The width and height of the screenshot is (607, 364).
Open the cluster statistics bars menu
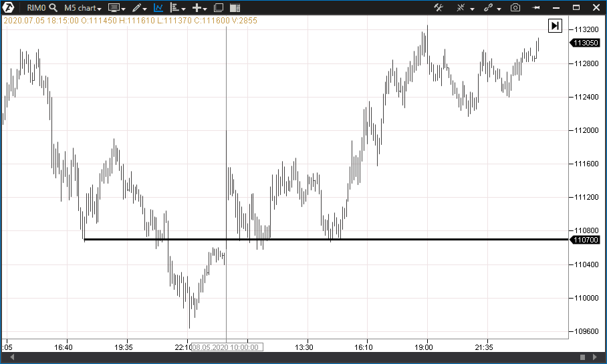178,8
